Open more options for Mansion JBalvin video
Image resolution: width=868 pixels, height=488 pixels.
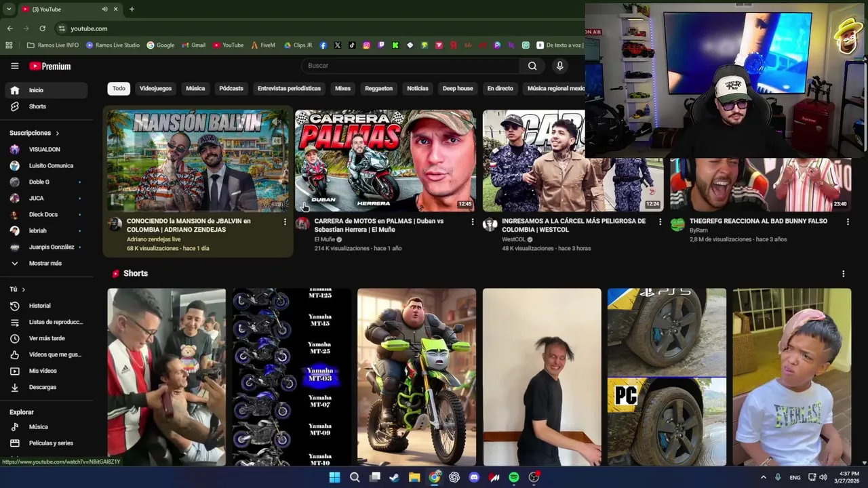(x=285, y=222)
